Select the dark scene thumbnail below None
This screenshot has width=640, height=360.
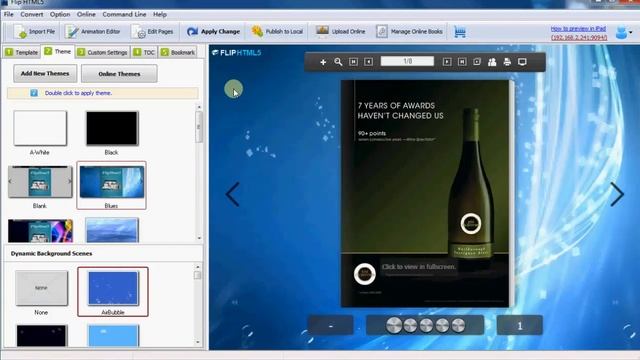[41, 336]
